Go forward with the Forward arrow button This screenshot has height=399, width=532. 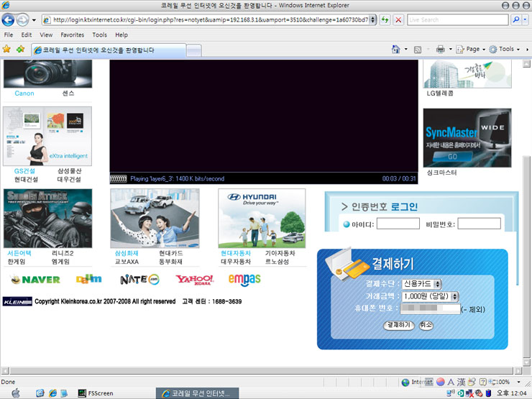[22, 19]
